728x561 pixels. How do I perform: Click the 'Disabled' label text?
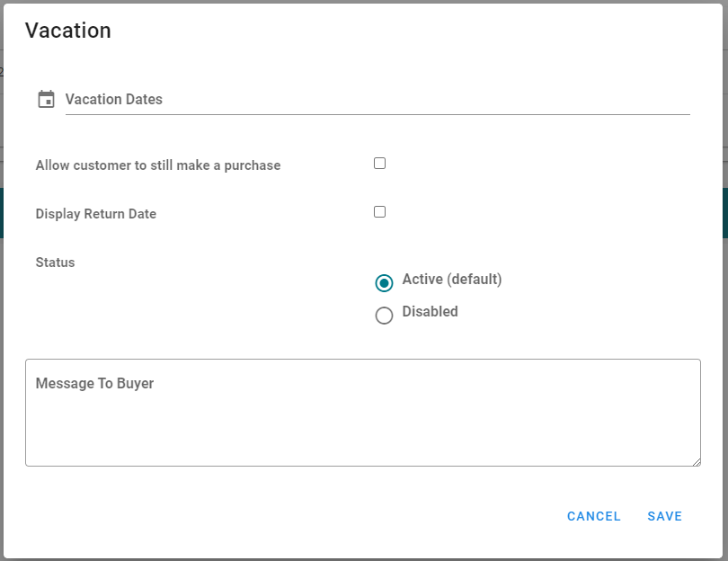430,311
